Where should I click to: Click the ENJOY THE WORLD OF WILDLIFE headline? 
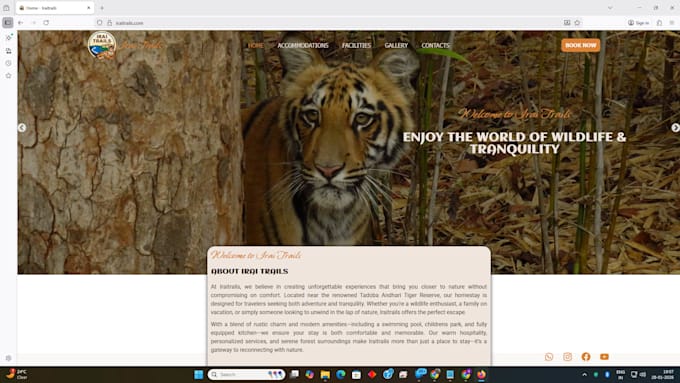(514, 143)
